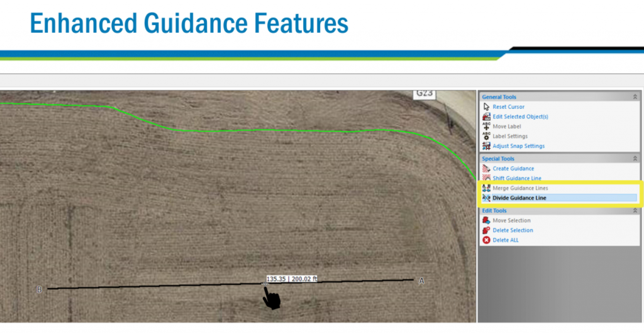
Task: Click point B of the AB line
Action: [40, 290]
